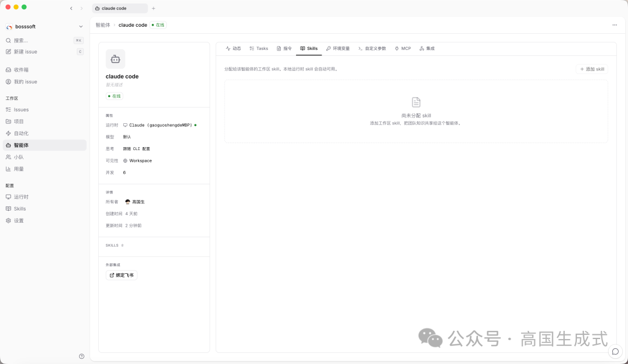Switch to the 动态 activity tab
The height and width of the screenshot is (364, 628).
coord(234,48)
